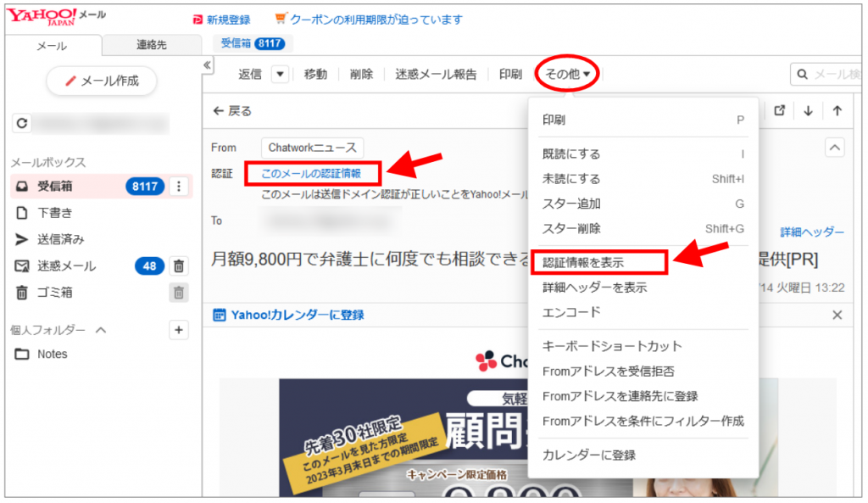Choose Fromアドレスを連絡先に登録 menu item
The height and width of the screenshot is (503, 868).
(x=643, y=396)
